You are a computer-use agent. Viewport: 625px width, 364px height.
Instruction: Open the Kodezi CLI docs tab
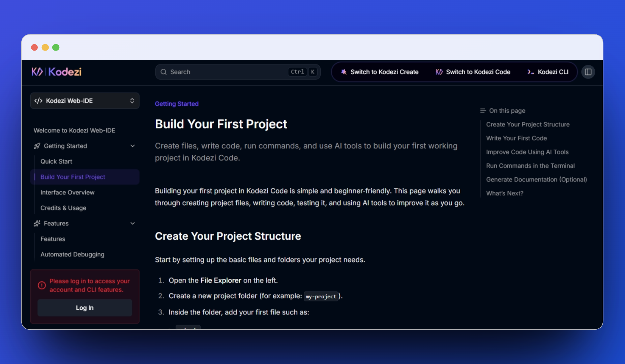548,72
